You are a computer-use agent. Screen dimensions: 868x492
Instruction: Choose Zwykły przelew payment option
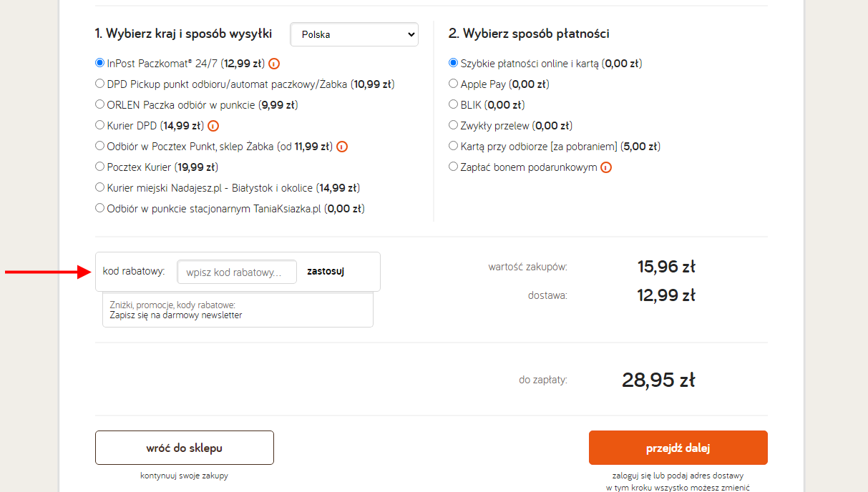click(453, 125)
